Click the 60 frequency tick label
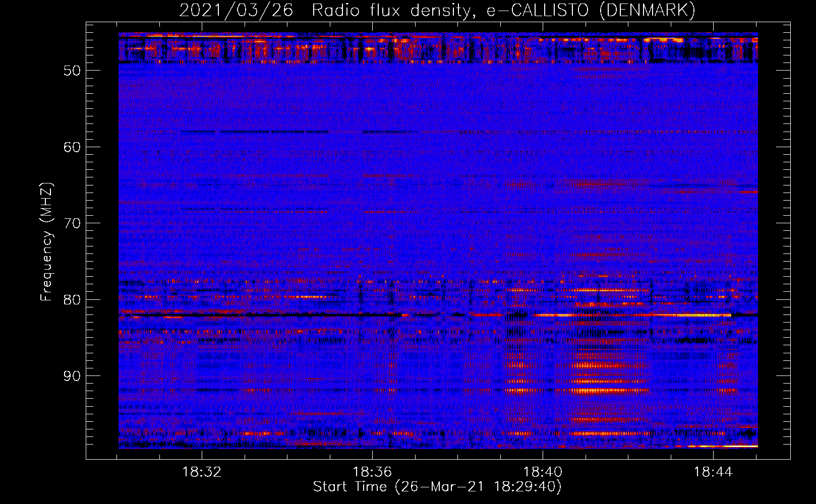 click(72, 147)
